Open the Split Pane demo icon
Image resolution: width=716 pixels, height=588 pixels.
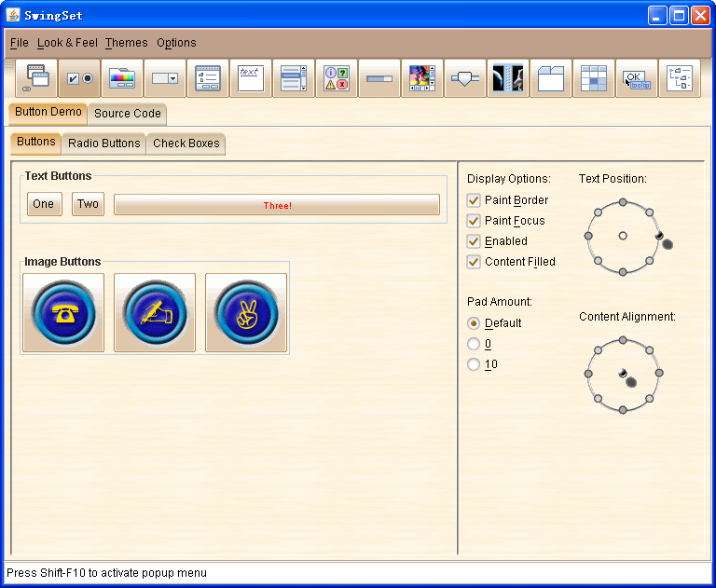[x=508, y=78]
